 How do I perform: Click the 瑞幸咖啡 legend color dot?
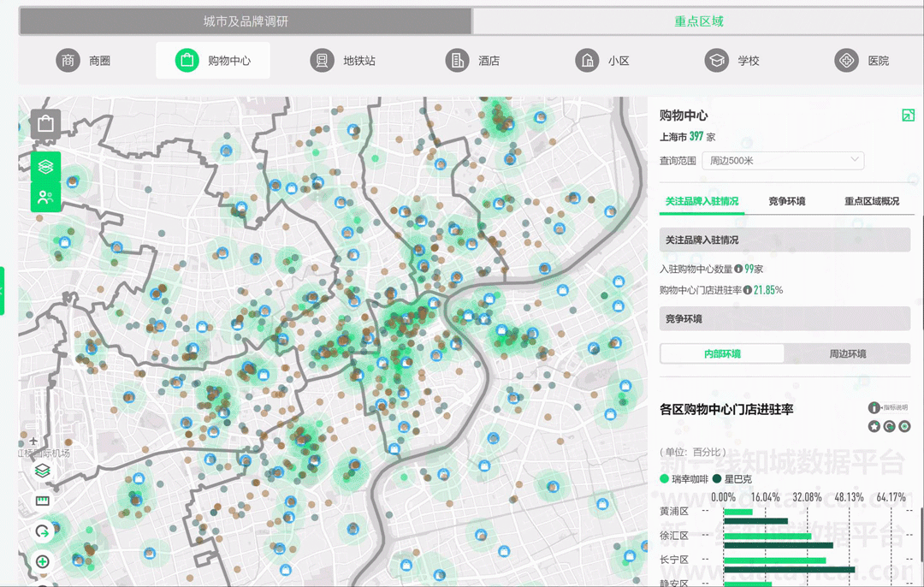coord(665,479)
